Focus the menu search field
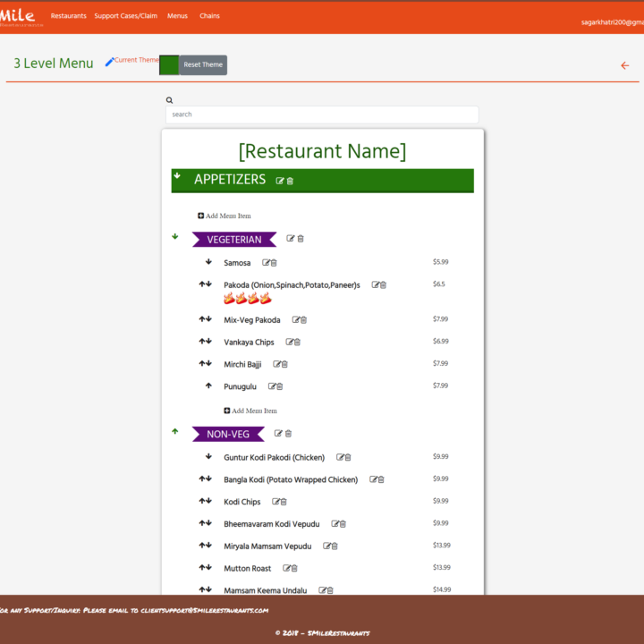Viewport: 644px width, 644px height. pyautogui.click(x=322, y=114)
